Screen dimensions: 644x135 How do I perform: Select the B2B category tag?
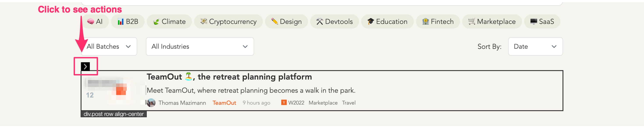[128, 22]
